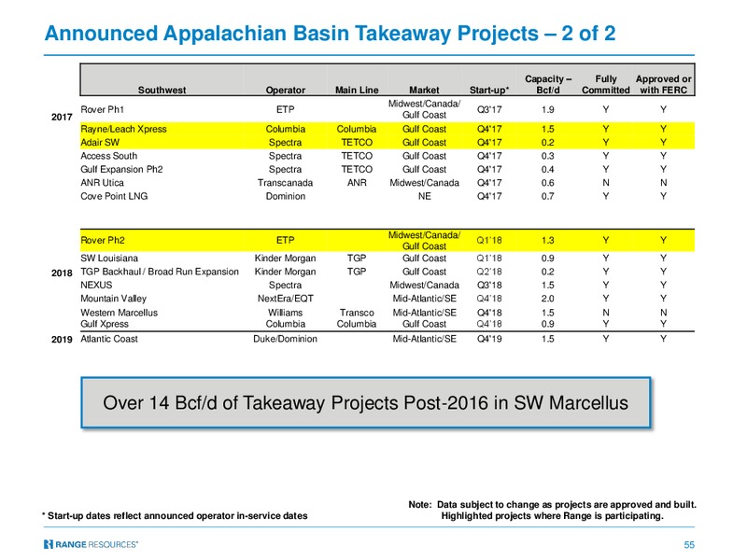
Task: Click the '2018' year label
Action: point(62,273)
